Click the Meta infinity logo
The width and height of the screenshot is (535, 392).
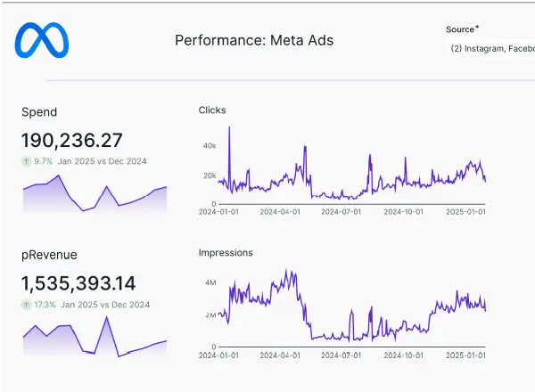42,41
